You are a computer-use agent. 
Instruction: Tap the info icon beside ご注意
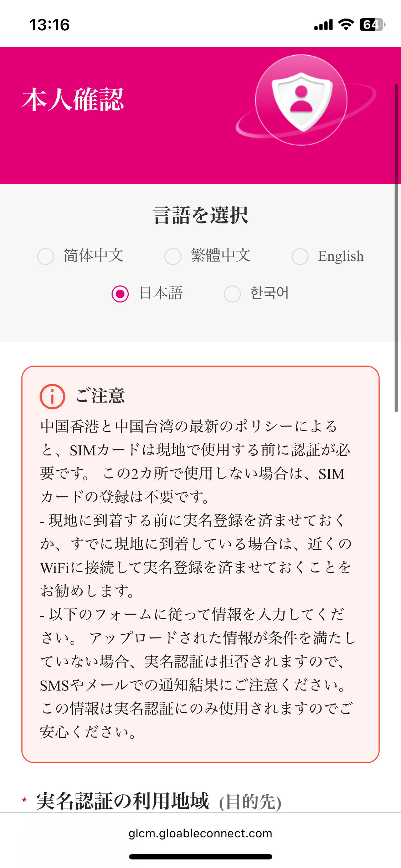[x=52, y=396]
